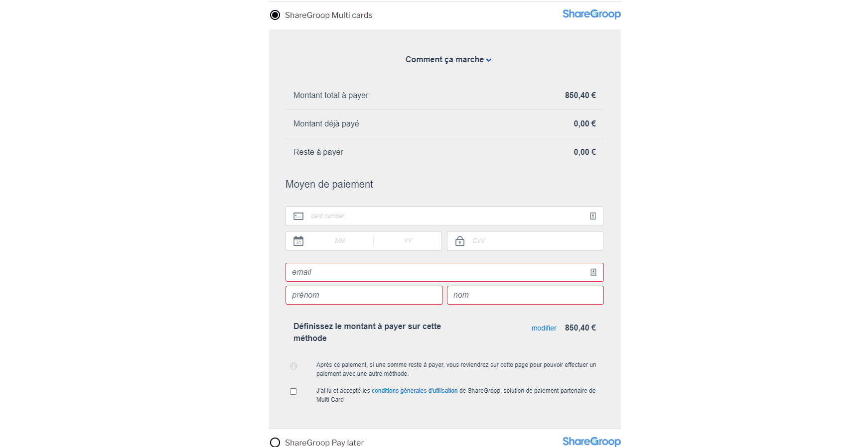Click the chevron next to Comment ça marche
The image size is (868, 447).
point(489,60)
